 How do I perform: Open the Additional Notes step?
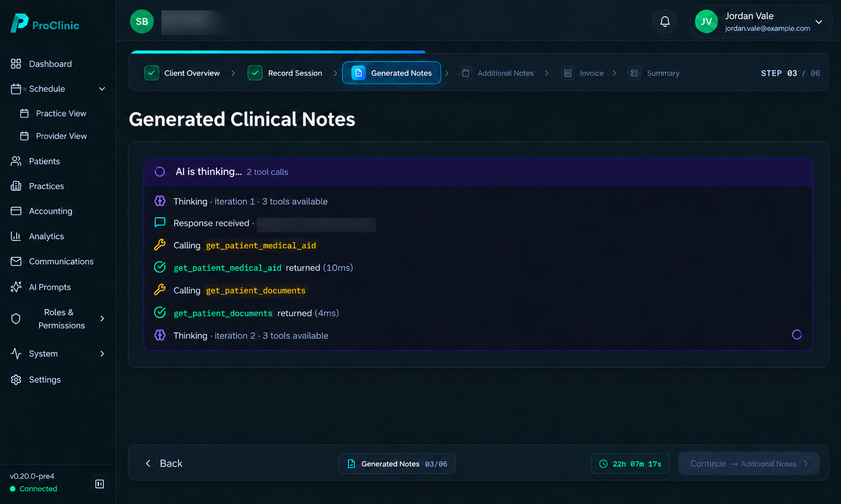pyautogui.click(x=498, y=73)
